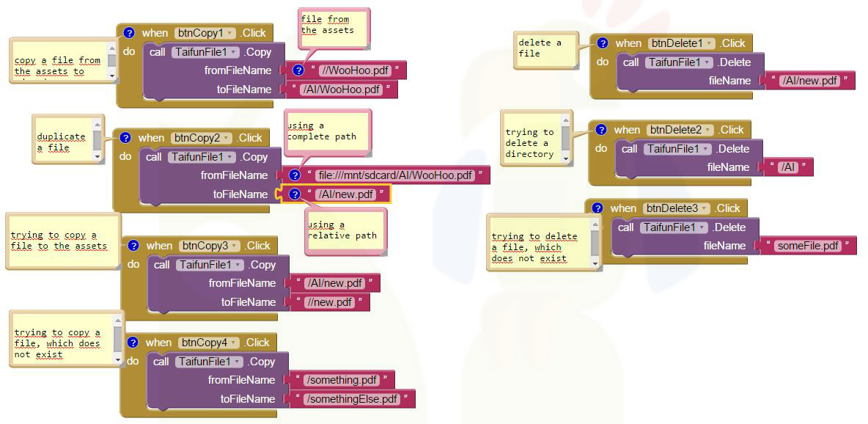Select the /somethingElse.pdf text block
This screenshot has height=424, width=868.
pos(353,399)
